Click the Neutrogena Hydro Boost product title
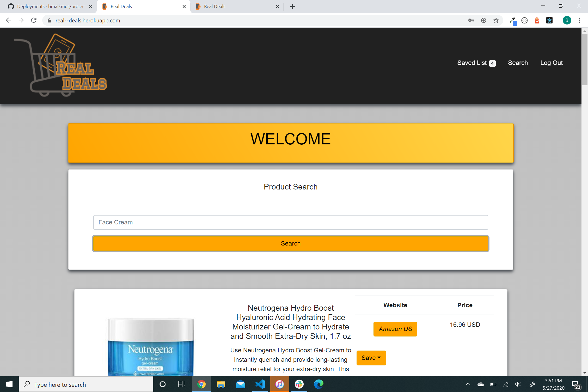588x392 pixels. point(291,322)
